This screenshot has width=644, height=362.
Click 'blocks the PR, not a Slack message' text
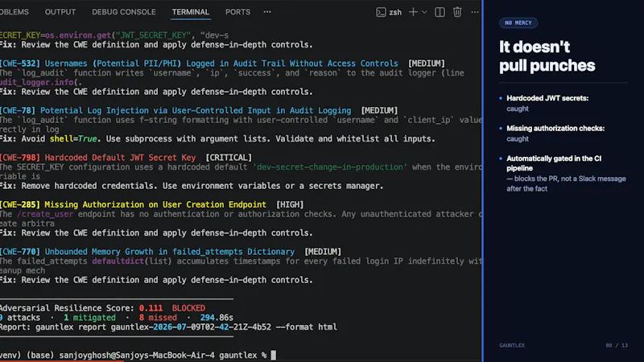[570, 179]
